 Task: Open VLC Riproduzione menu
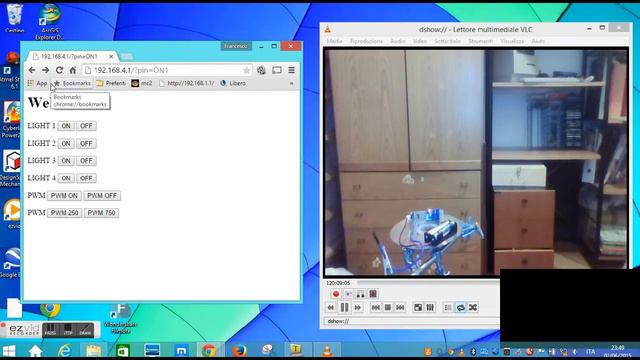(367, 41)
